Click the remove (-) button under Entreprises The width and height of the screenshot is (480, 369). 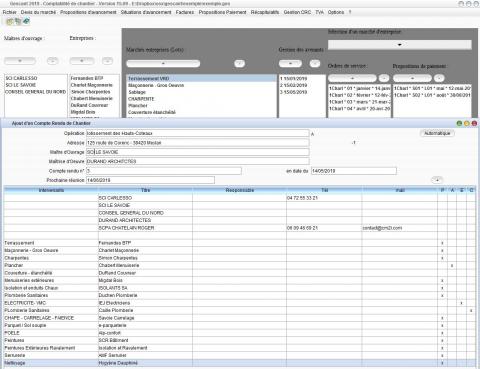tap(107, 61)
